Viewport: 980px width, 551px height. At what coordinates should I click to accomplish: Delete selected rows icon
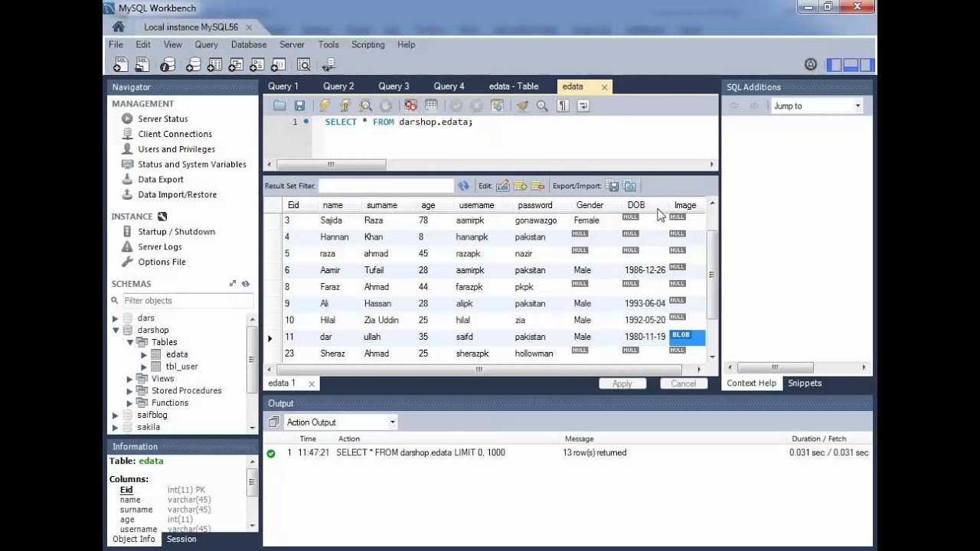click(x=537, y=185)
